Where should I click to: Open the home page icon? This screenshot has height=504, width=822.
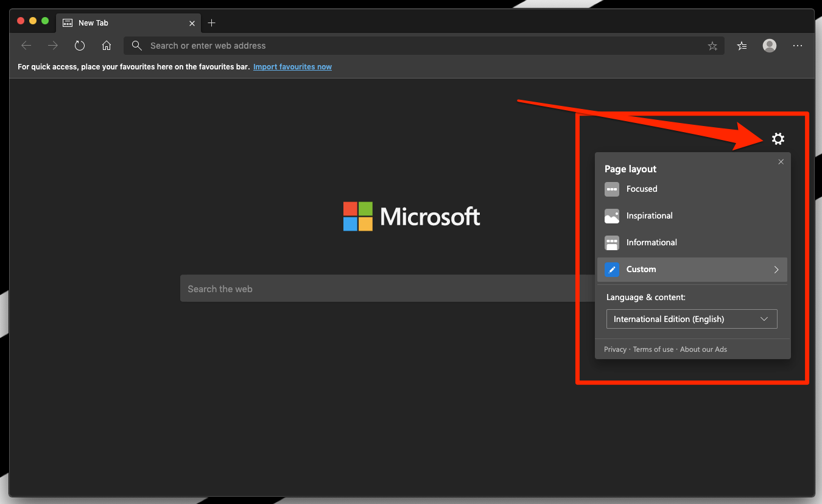pyautogui.click(x=107, y=46)
